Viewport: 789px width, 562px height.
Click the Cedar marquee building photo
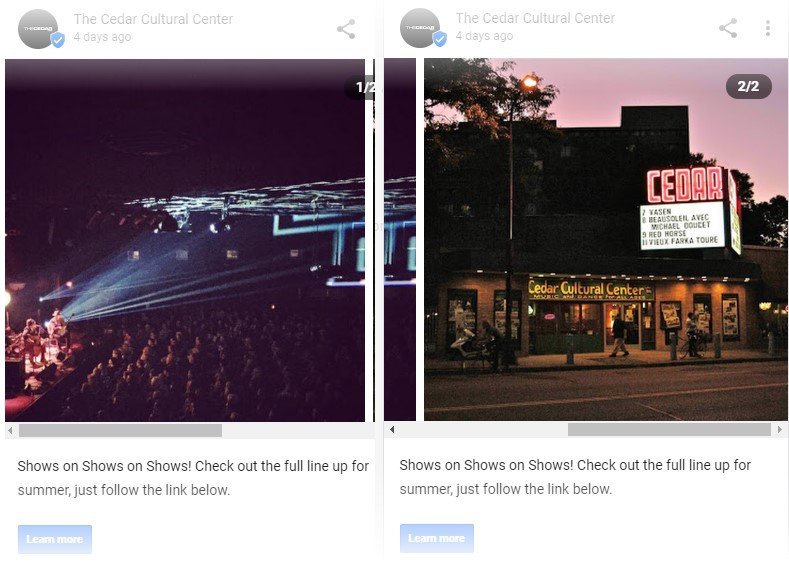tap(605, 239)
